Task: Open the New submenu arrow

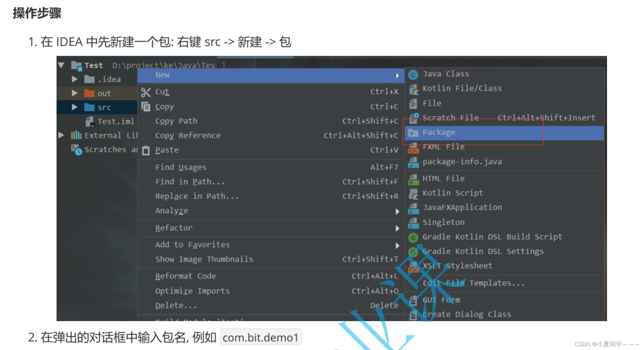Action: pos(397,75)
